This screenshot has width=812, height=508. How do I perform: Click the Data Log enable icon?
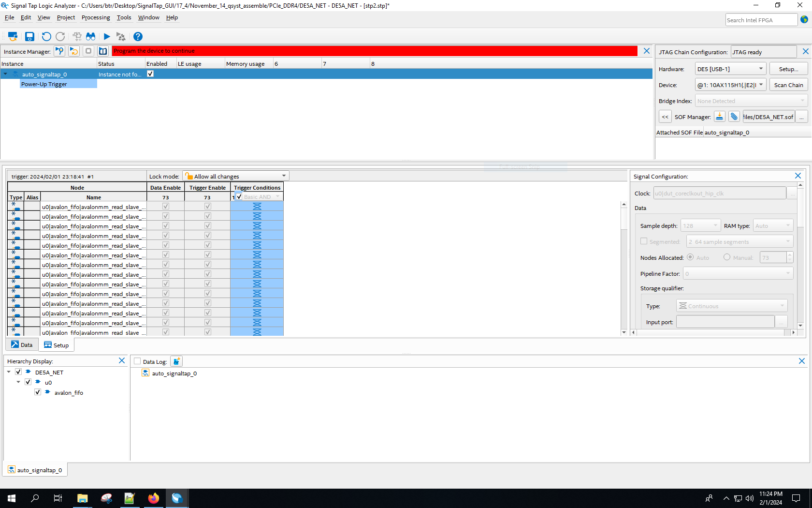pyautogui.click(x=176, y=361)
